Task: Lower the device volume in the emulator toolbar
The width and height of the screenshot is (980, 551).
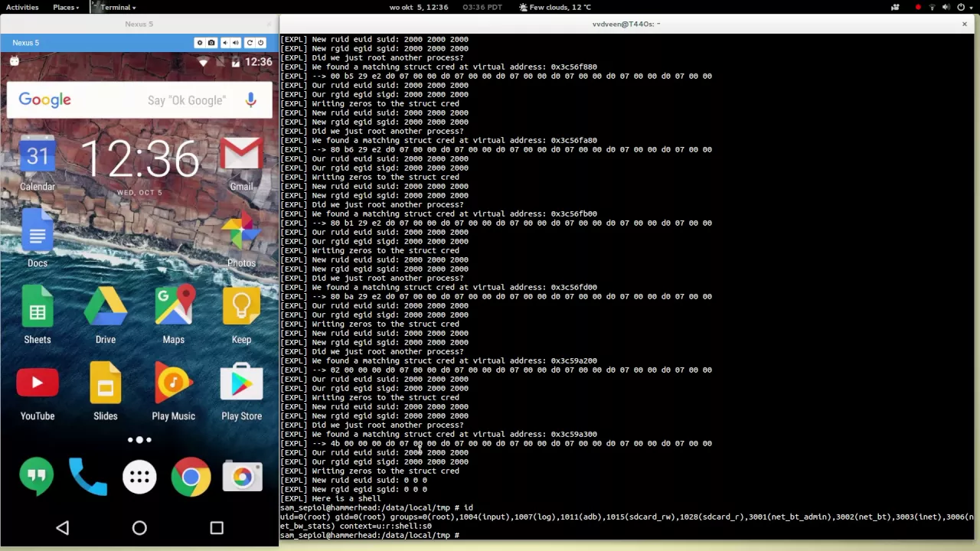Action: 224,43
